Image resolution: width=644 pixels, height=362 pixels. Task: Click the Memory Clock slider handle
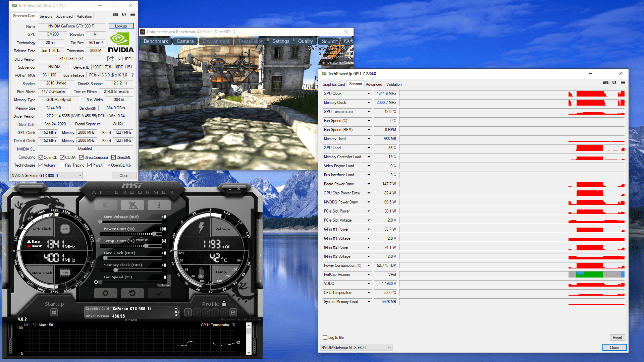116,270
